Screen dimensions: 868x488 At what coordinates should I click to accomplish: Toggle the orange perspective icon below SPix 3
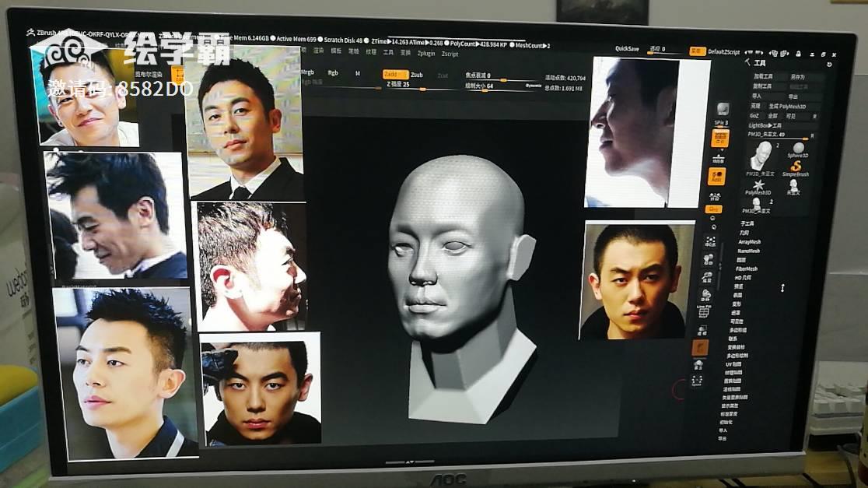721,138
